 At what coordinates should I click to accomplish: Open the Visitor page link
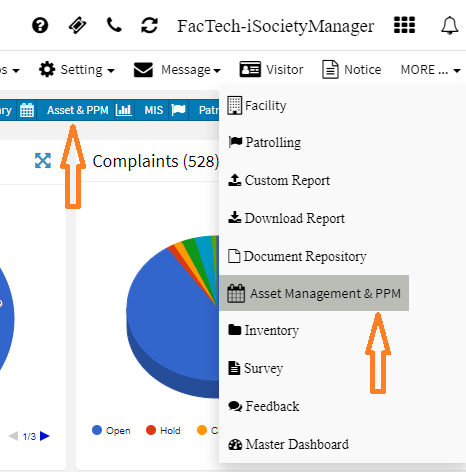(x=271, y=70)
